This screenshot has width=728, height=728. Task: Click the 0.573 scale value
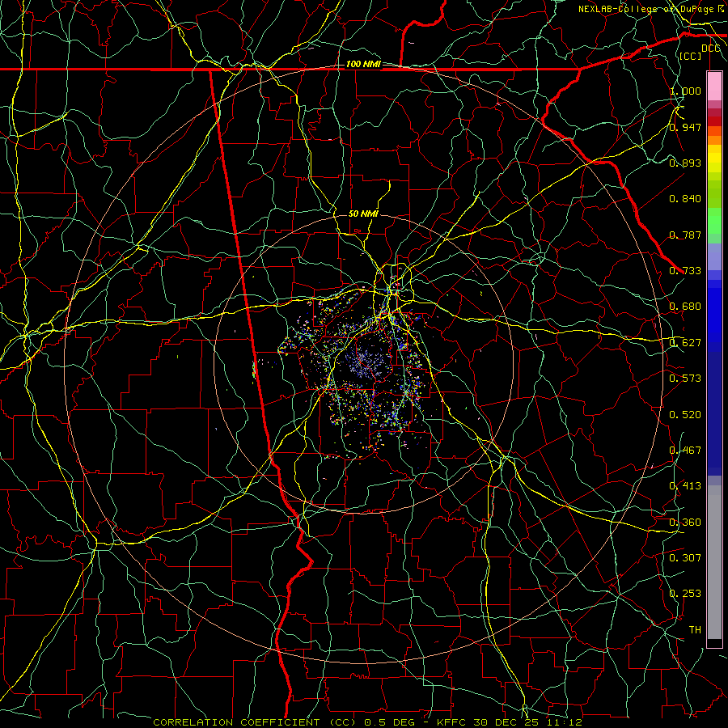pos(685,379)
